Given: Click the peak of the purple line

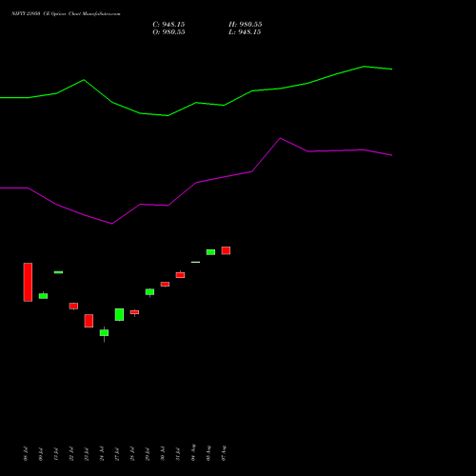Looking at the screenshot, I should click(x=280, y=138).
